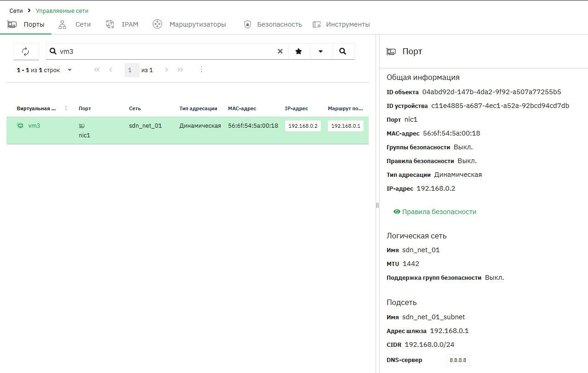
Task: Click the magnifier search button
Action: tap(343, 51)
